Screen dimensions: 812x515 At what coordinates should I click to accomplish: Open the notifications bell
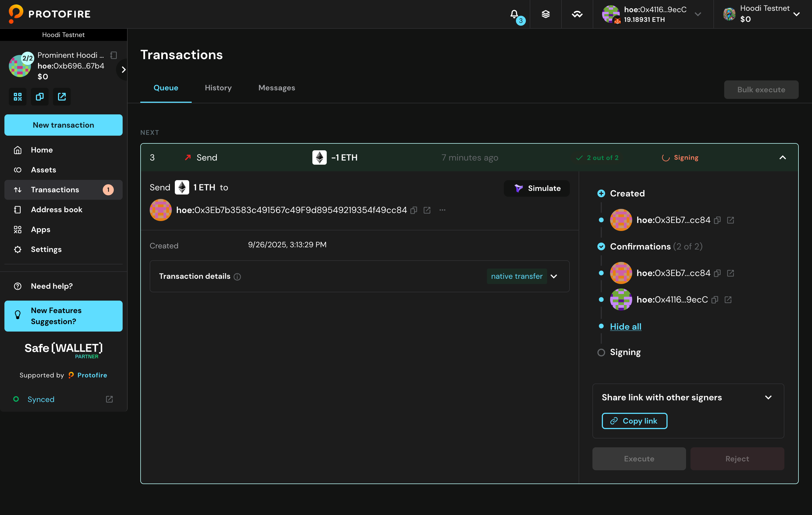[514, 14]
